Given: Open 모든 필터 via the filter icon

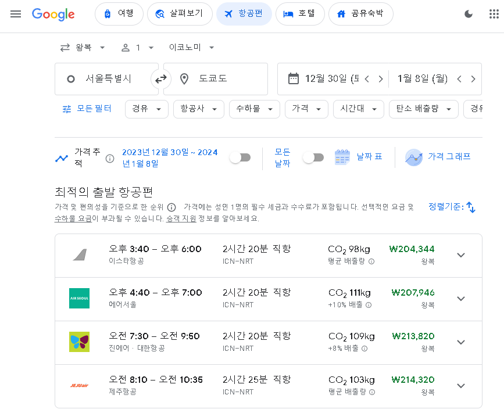Looking at the screenshot, I should pyautogui.click(x=66, y=108).
